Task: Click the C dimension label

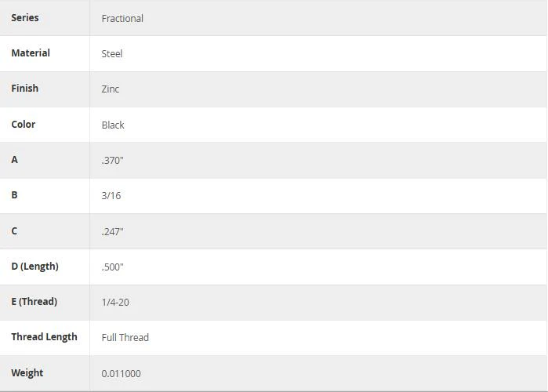Action: [x=14, y=231]
